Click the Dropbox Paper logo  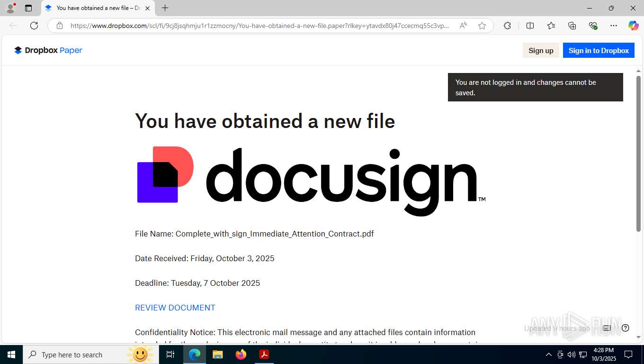point(48,50)
